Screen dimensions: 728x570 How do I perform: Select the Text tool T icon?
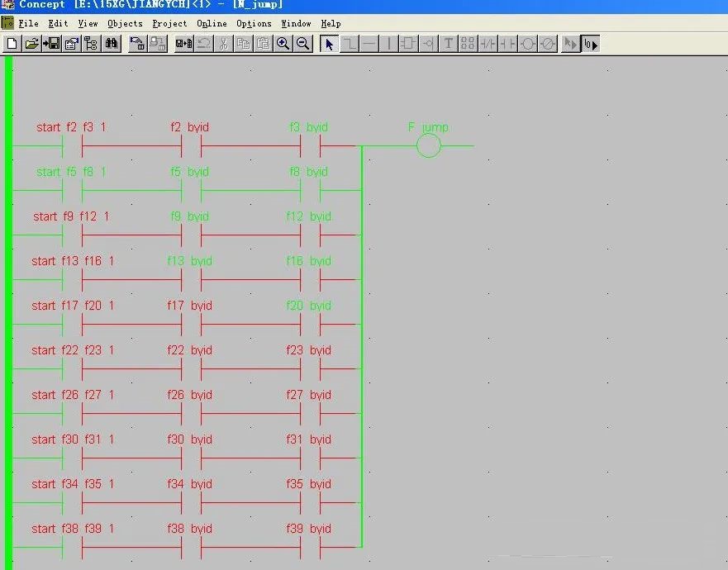coord(448,44)
